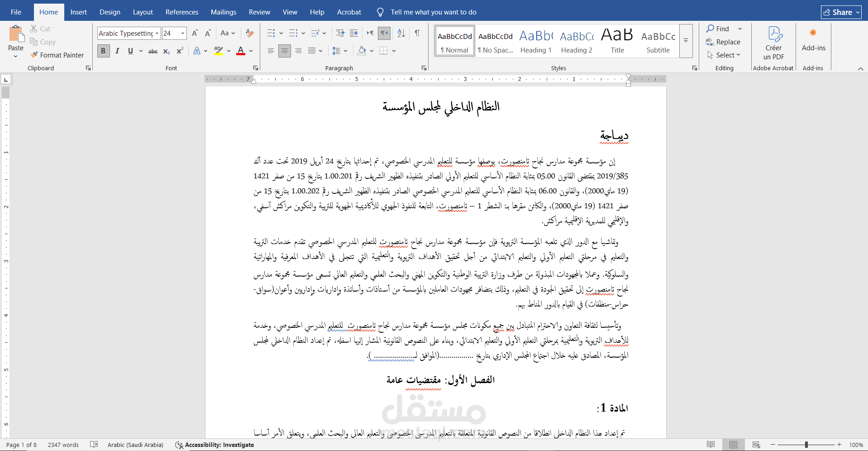The width and height of the screenshot is (868, 451).
Task: Apply Heading 1 style
Action: 536,42
